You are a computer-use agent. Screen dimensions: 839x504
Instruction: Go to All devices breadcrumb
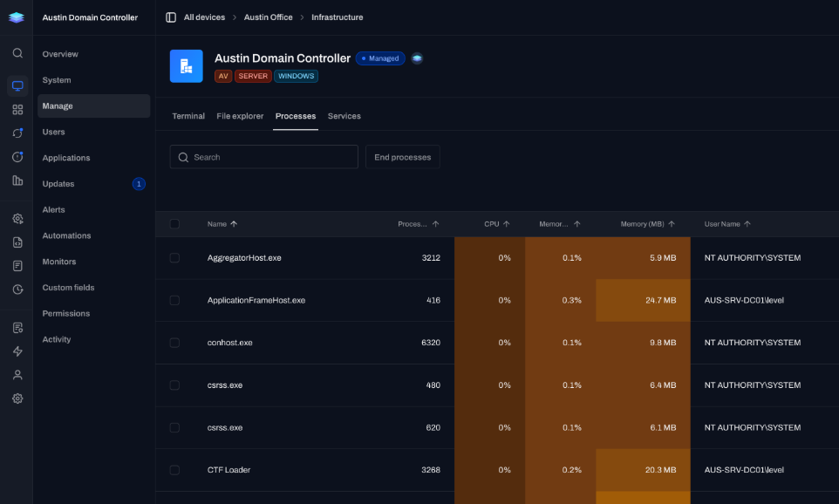pos(204,17)
